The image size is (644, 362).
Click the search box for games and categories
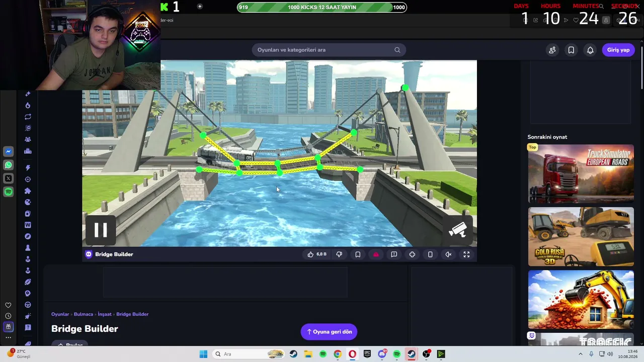click(329, 50)
